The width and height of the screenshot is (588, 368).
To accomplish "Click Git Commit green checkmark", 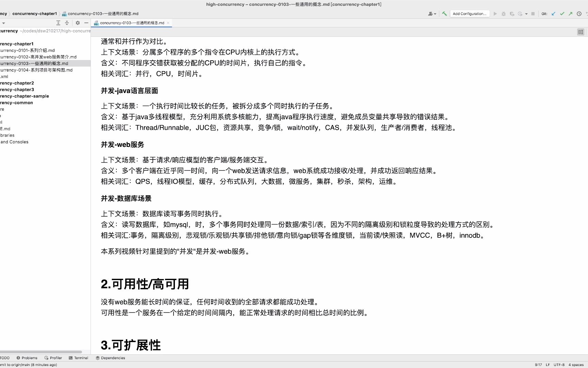I will 562,14.
